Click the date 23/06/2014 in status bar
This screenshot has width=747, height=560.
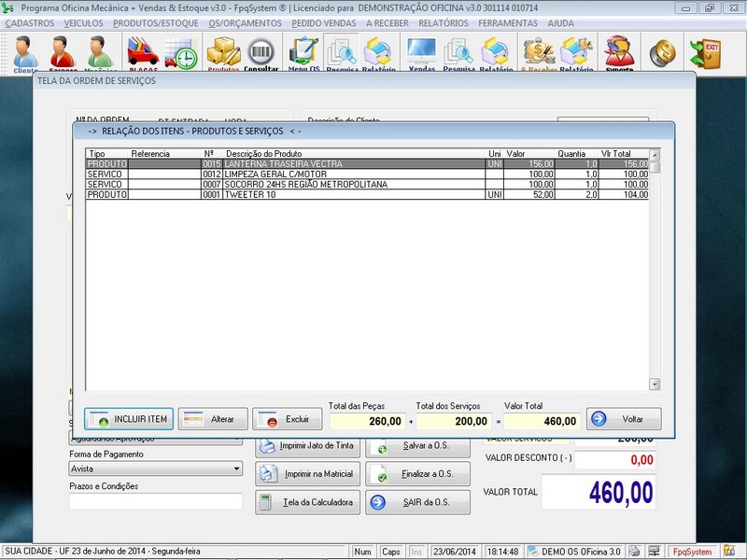click(455, 552)
